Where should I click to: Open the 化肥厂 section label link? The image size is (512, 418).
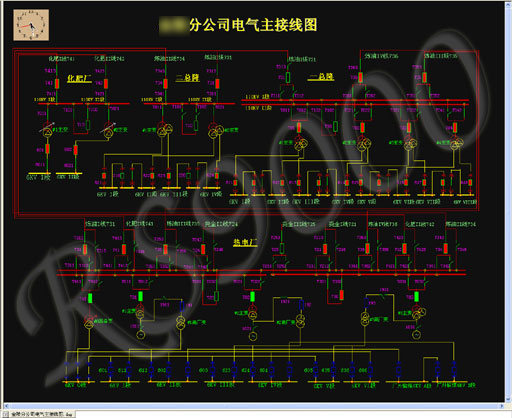(79, 78)
